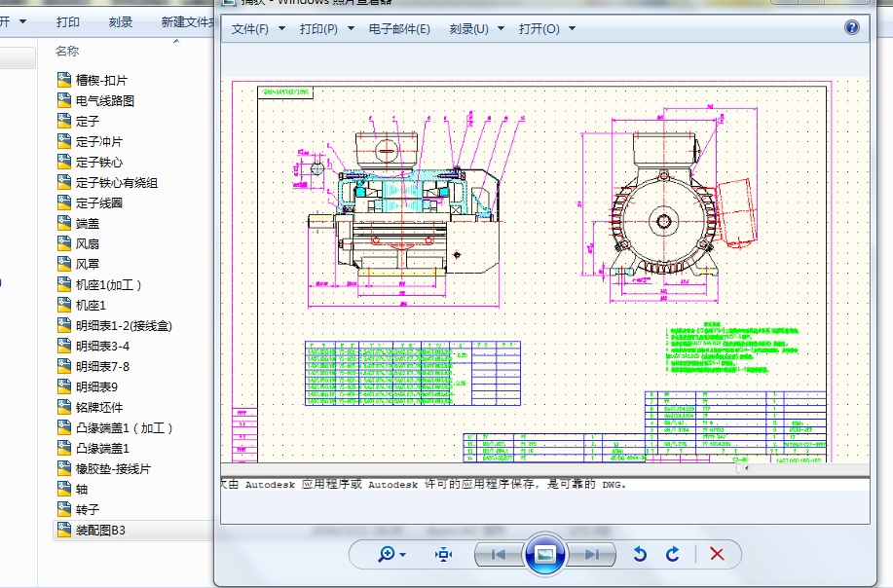This screenshot has height=588, width=893.
Task: Open the zoom magnifier control
Action: [391, 554]
